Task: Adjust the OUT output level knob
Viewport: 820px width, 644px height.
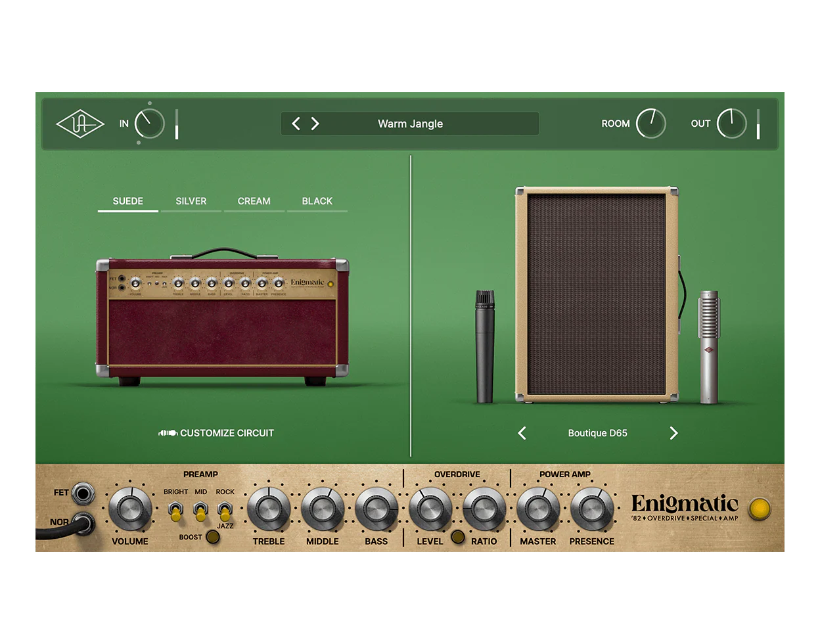Action: tap(731, 124)
